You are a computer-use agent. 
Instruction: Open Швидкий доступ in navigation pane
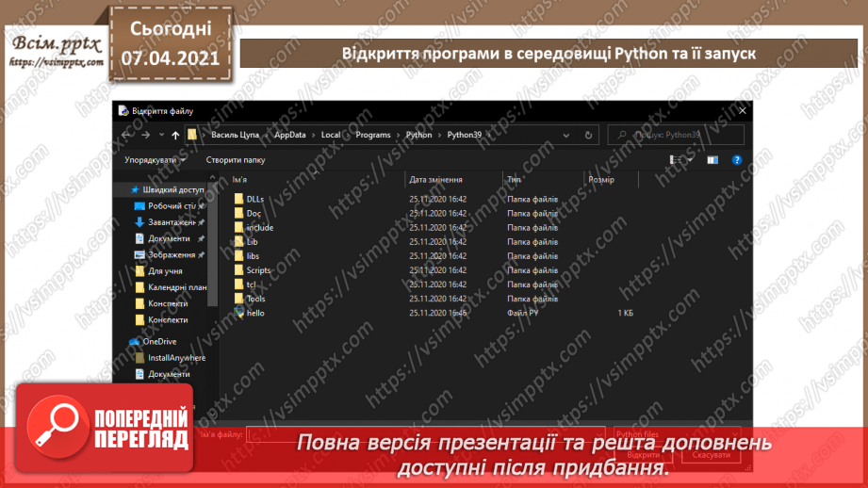pyautogui.click(x=167, y=189)
